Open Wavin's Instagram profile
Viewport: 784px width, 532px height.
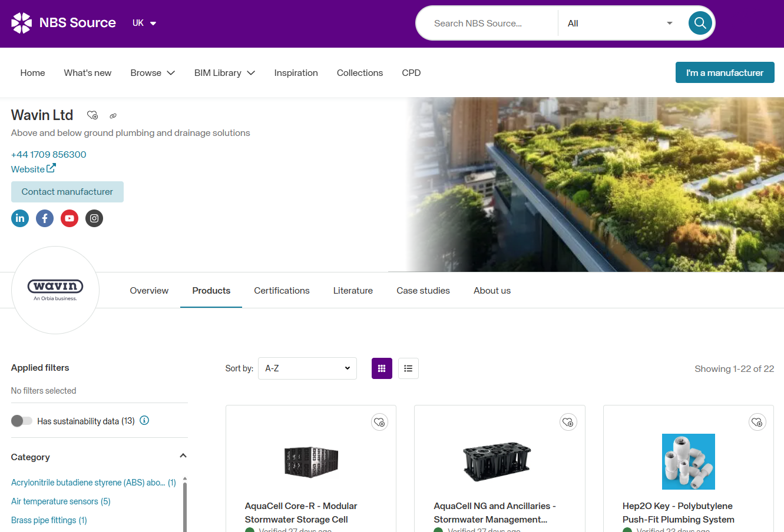[94, 218]
